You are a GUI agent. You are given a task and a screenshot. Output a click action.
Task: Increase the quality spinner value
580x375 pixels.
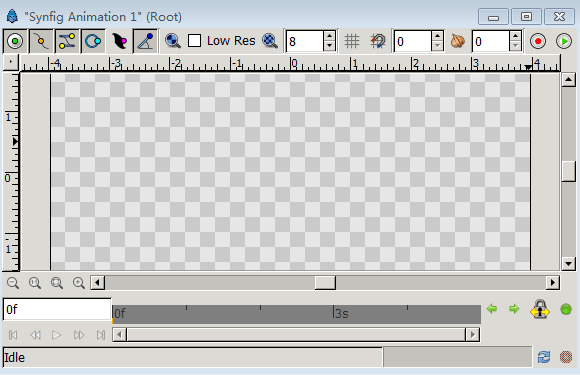pyautogui.click(x=329, y=36)
